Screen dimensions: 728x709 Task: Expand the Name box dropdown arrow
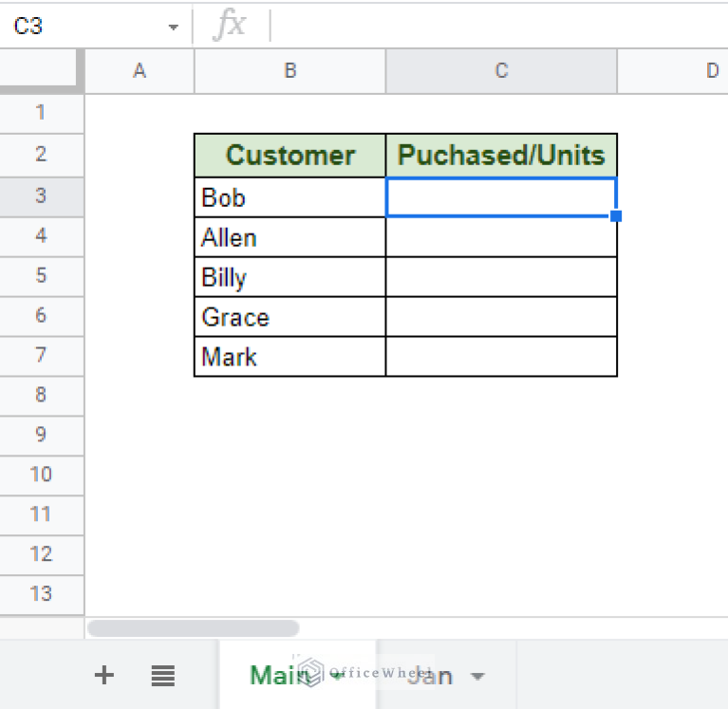173,28
